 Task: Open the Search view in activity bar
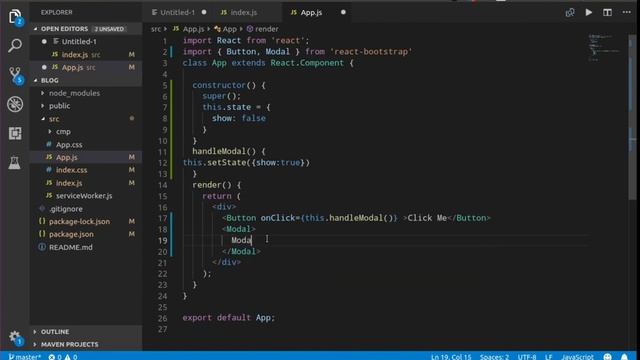pos(15,45)
